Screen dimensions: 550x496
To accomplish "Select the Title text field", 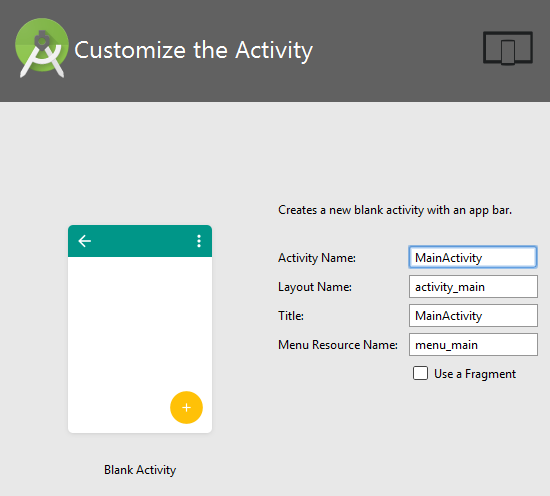I will point(473,316).
